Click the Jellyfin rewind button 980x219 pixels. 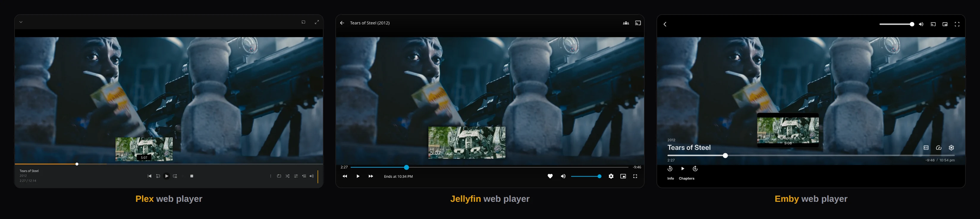point(345,176)
